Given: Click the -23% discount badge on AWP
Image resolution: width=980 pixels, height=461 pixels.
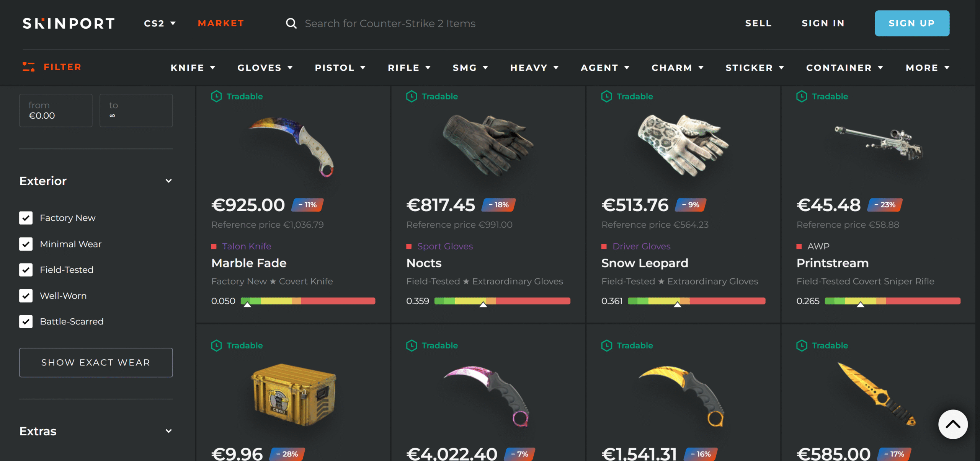Looking at the screenshot, I should coord(885,205).
